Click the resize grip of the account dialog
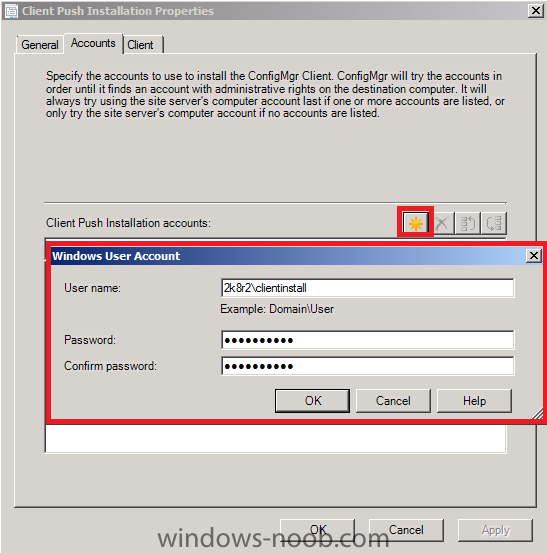Viewport: 547px width, 553px height. [x=537, y=413]
